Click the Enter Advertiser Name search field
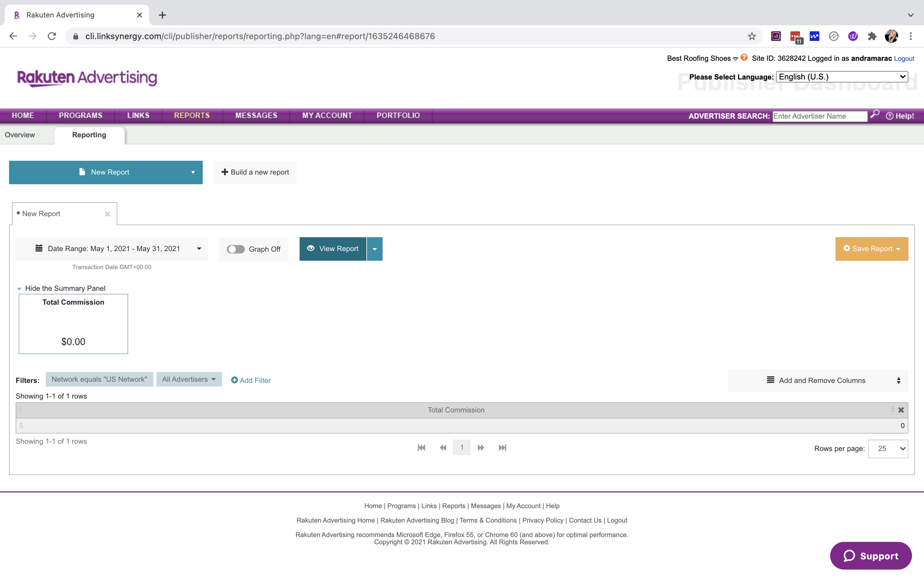924x578 pixels. pyautogui.click(x=820, y=116)
